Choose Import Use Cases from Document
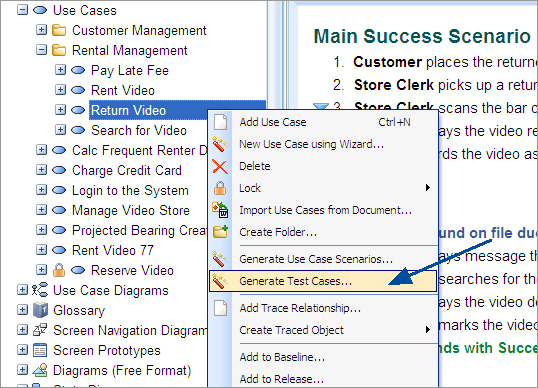This screenshot has height=388, width=538. 323,210
